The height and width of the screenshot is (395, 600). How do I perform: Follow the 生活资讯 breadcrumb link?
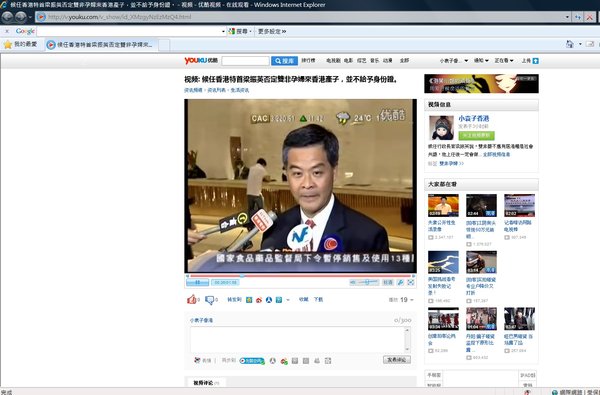pos(240,90)
